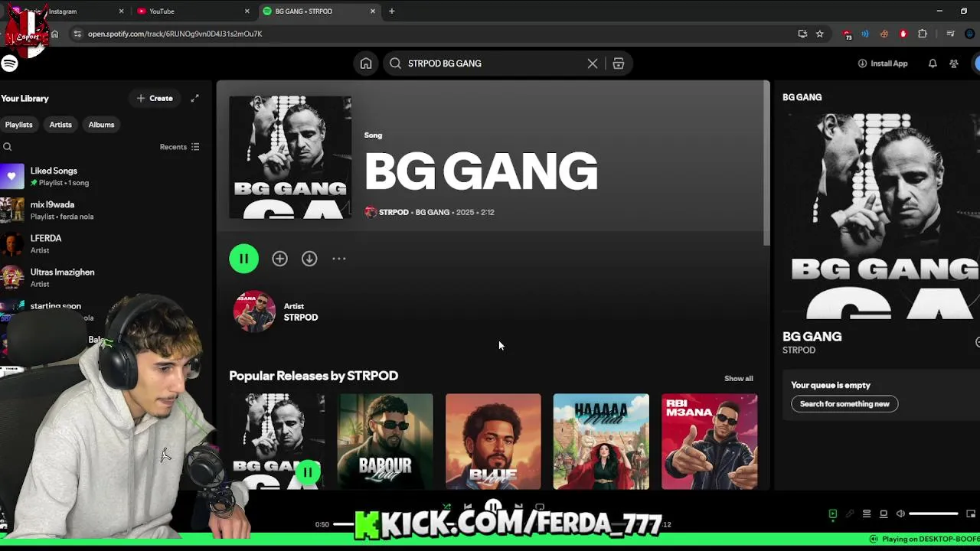Open the queue icon in the player bar

click(867, 514)
